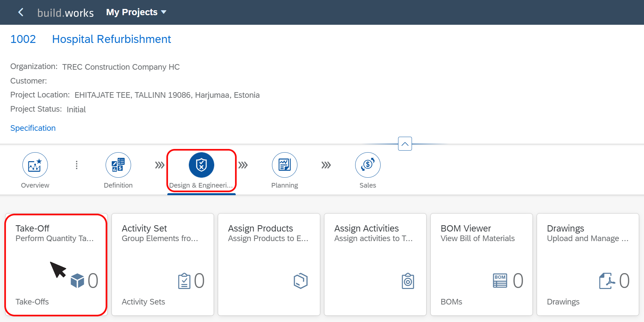Click the Initial project status value
644x322 pixels.
[x=76, y=110]
